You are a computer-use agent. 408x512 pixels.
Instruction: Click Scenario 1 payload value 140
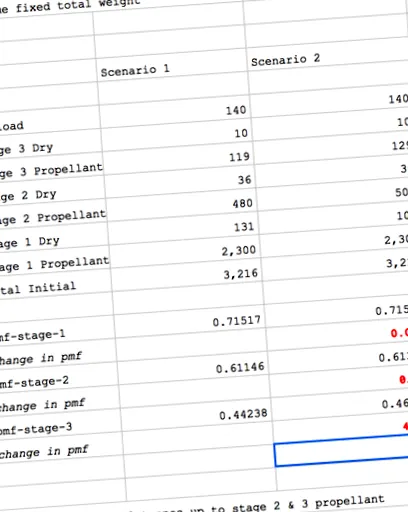[x=236, y=110]
